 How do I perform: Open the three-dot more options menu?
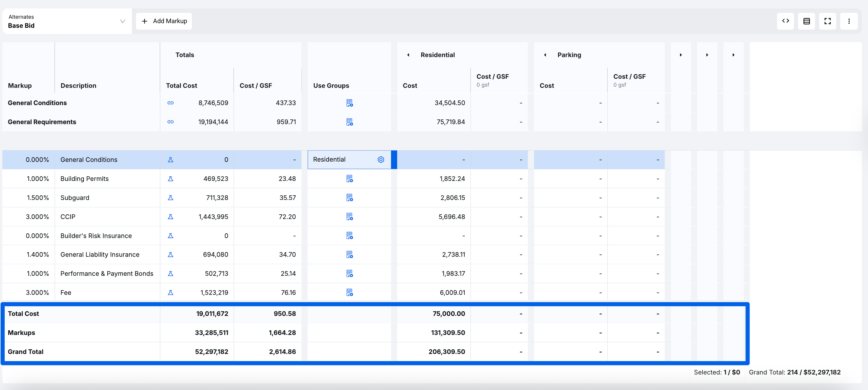tap(849, 21)
